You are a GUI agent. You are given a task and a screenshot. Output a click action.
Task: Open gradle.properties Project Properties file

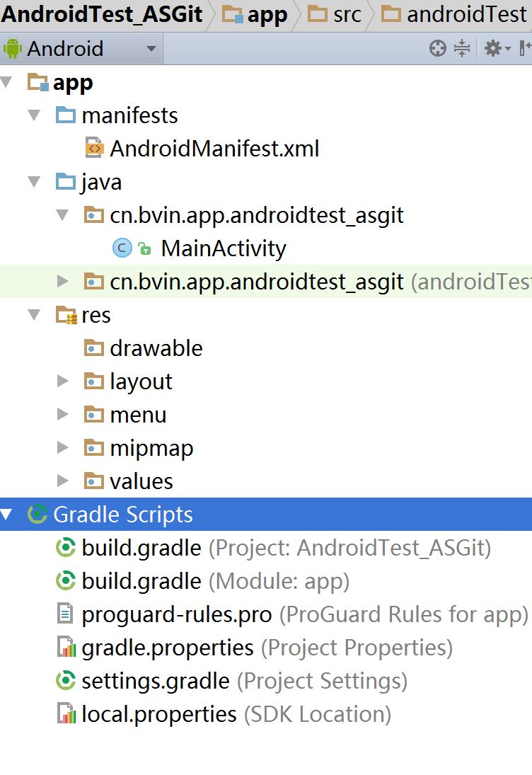point(167,648)
